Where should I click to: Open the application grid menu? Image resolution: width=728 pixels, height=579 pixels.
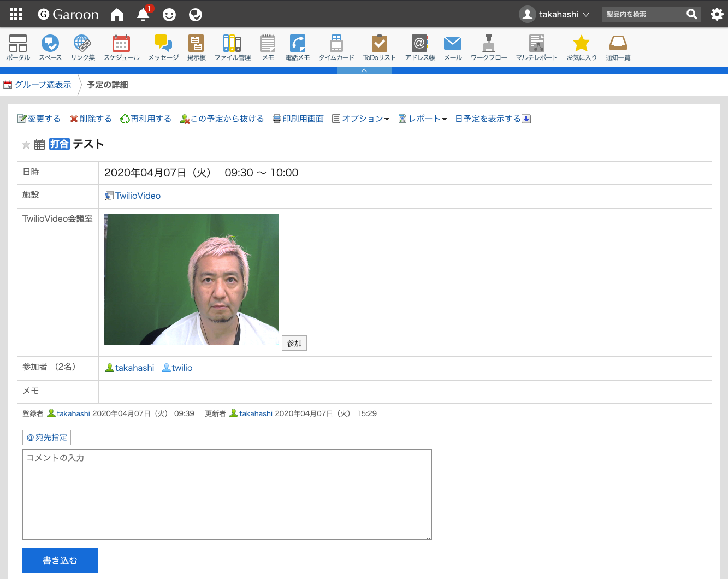(16, 14)
